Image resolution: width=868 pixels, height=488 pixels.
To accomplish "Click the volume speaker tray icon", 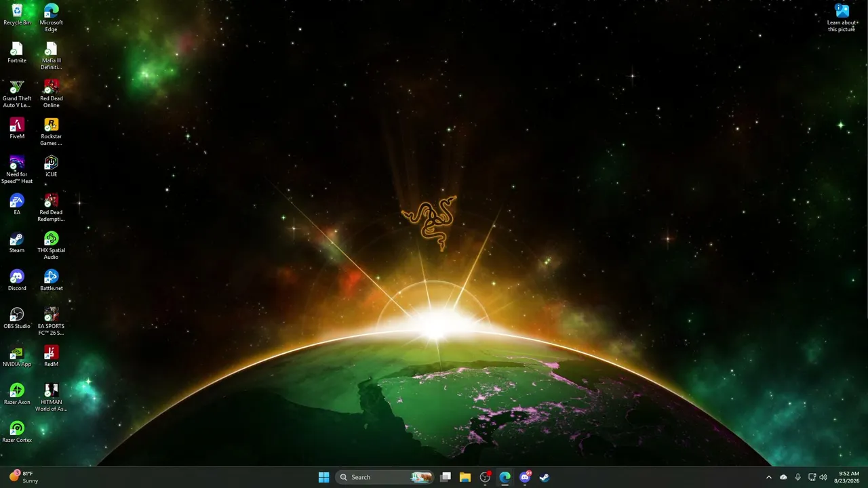I will pos(823,477).
